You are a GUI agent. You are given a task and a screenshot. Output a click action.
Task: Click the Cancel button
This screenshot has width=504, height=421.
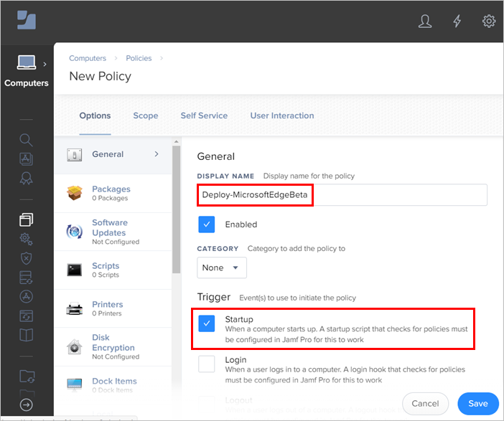(x=425, y=403)
